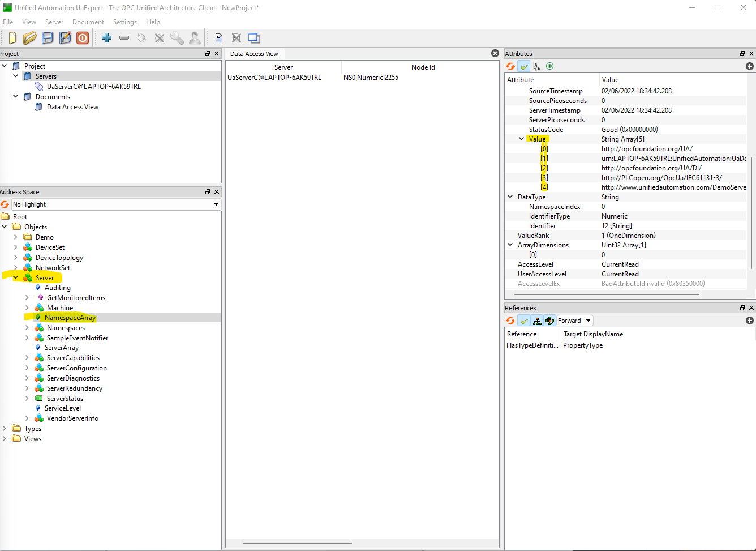Click the Save Project As icon
The width and height of the screenshot is (756, 551).
64,38
